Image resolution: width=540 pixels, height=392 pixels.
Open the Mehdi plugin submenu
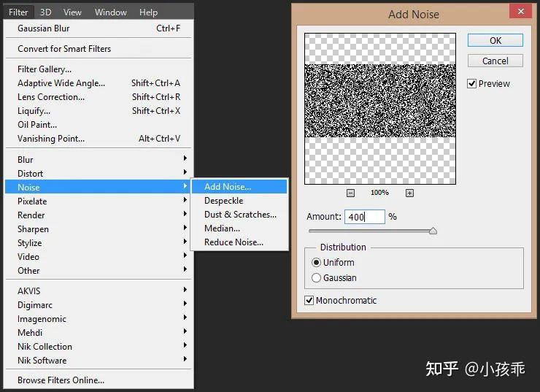pyautogui.click(x=99, y=332)
